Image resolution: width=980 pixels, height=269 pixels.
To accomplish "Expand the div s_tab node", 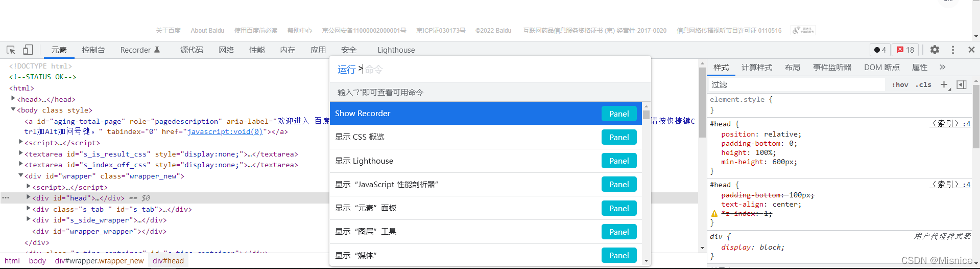I will [29, 208].
